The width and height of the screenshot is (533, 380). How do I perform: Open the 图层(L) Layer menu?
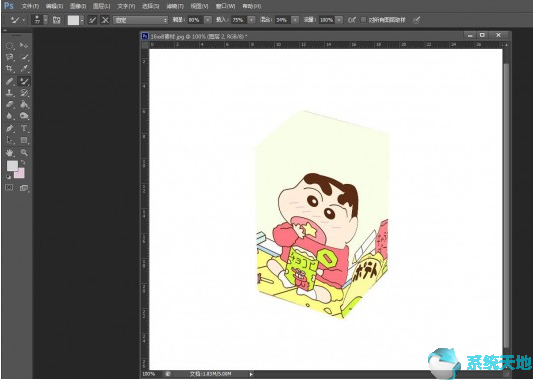point(102,6)
